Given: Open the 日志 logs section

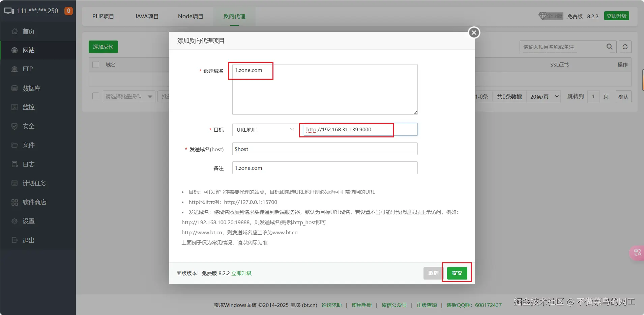Looking at the screenshot, I should point(28,164).
